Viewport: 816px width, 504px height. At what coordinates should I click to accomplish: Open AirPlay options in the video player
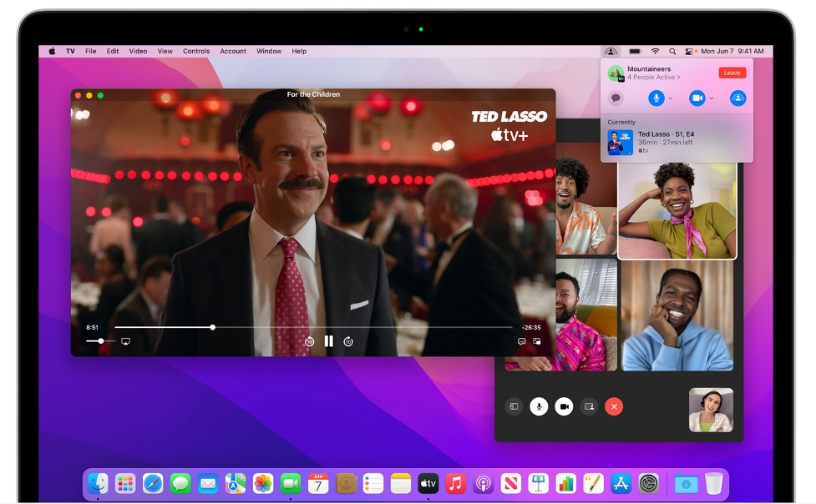[x=125, y=341]
